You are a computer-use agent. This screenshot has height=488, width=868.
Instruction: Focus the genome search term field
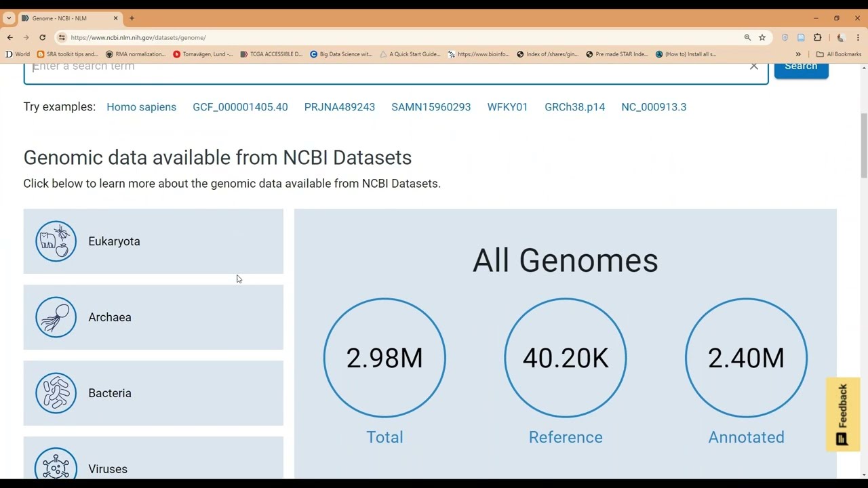pyautogui.click(x=387, y=68)
